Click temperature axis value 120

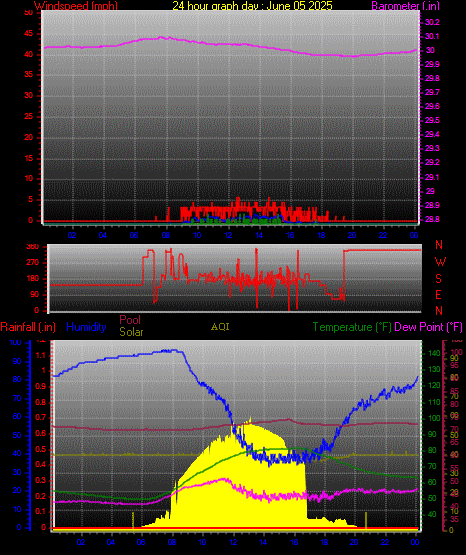[x=434, y=386]
